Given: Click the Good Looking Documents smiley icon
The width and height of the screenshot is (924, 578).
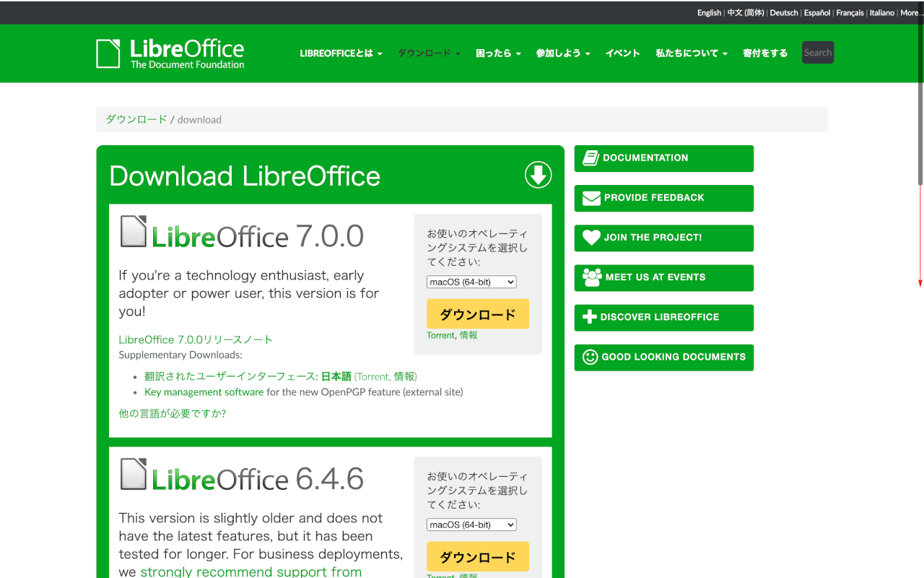Looking at the screenshot, I should click(x=590, y=357).
